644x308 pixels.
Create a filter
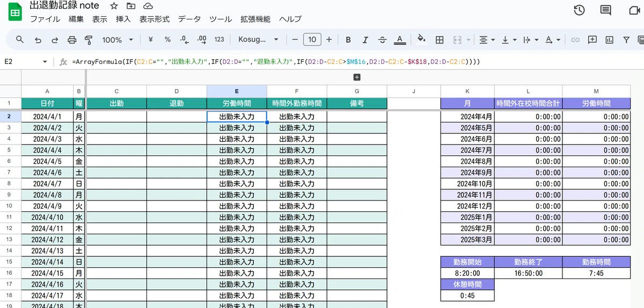click(x=626, y=40)
